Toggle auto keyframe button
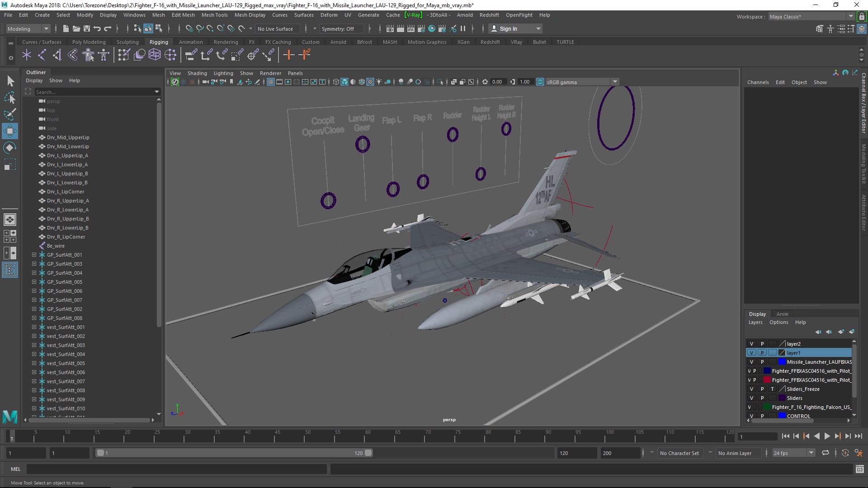Image resolution: width=868 pixels, height=488 pixels. pyautogui.click(x=845, y=453)
